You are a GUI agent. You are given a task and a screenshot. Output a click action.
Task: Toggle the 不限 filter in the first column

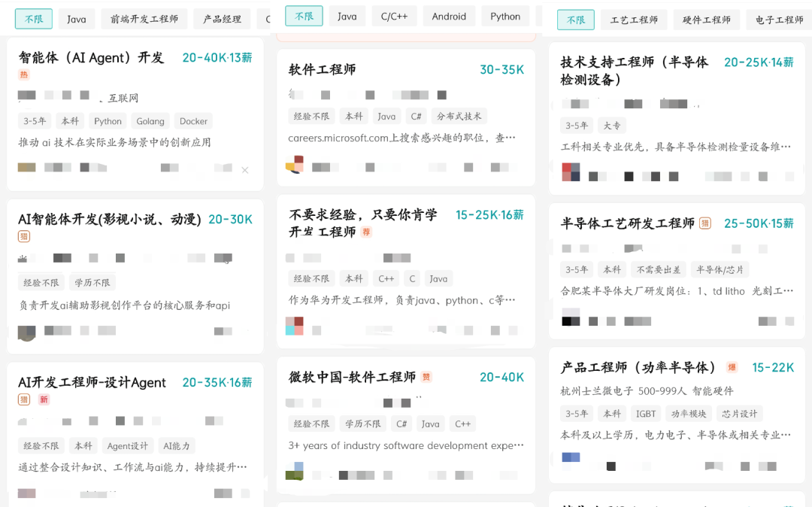33,17
